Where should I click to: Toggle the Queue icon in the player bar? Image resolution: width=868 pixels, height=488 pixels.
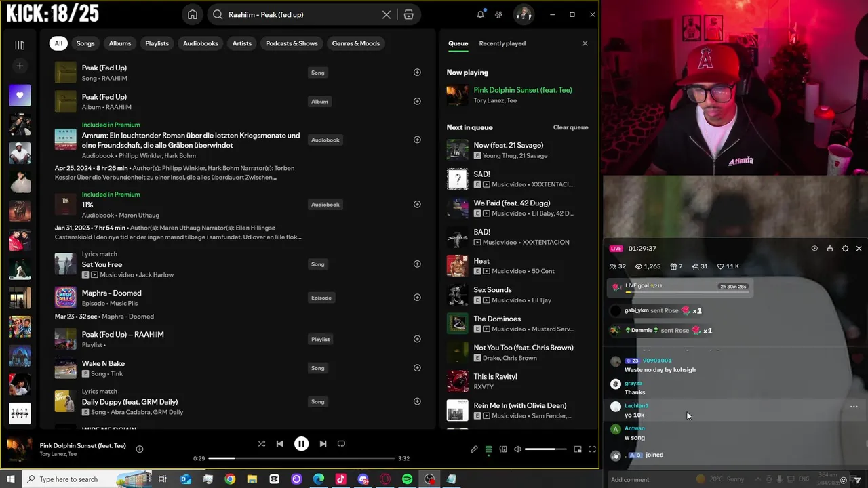click(x=488, y=449)
